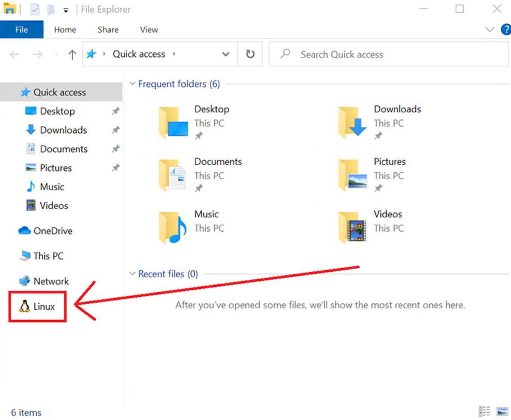
Task: Open the address bar dropdown arrow
Action: coord(226,54)
